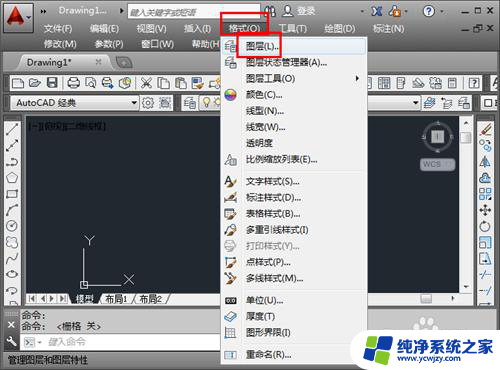Open the layer list dropdown arrow
Image resolution: width=500 pixels, height=370 pixels.
point(416,103)
